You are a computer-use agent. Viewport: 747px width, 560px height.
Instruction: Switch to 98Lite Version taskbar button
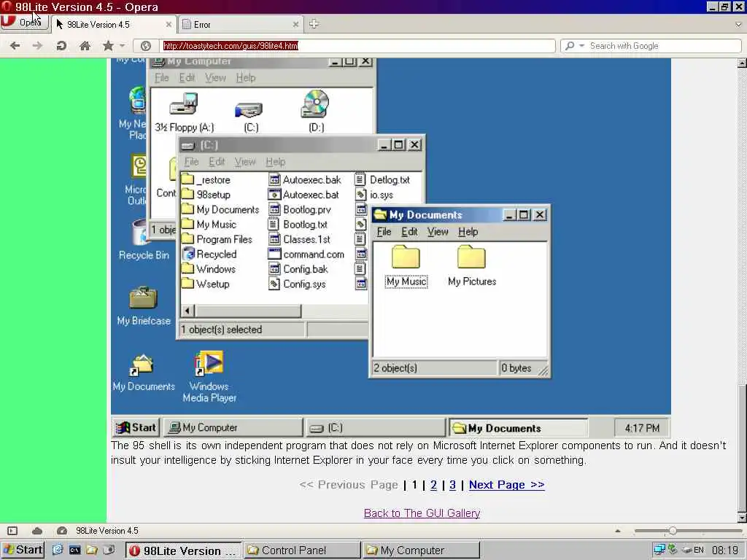(184, 551)
